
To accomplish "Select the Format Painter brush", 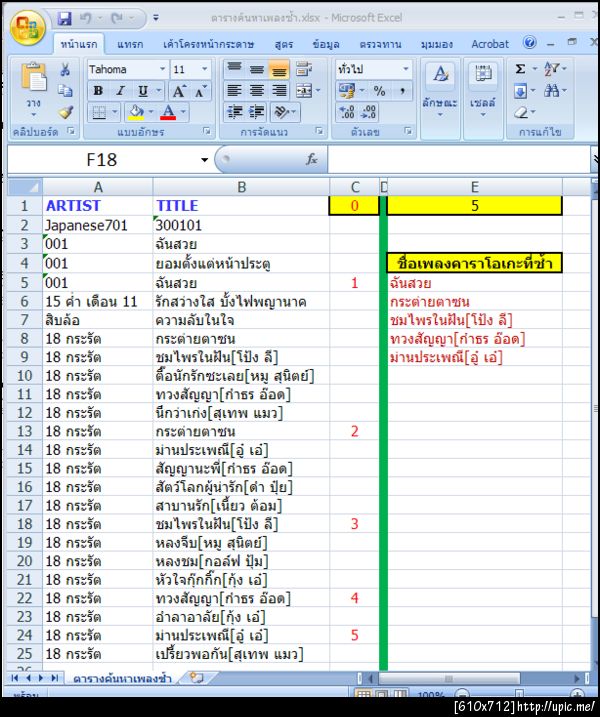I will tap(65, 112).
